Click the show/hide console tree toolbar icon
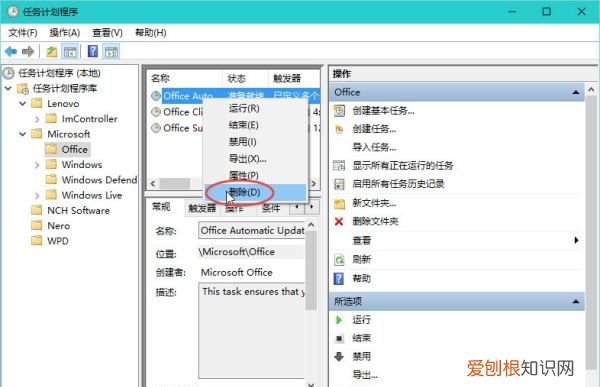This screenshot has height=387, width=600. pyautogui.click(x=70, y=52)
